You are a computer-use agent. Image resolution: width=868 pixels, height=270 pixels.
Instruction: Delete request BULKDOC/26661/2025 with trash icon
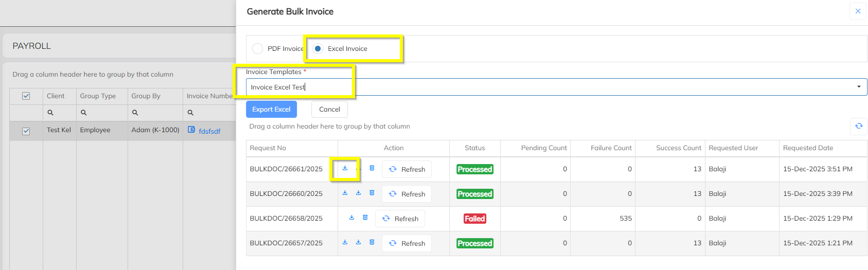371,168
